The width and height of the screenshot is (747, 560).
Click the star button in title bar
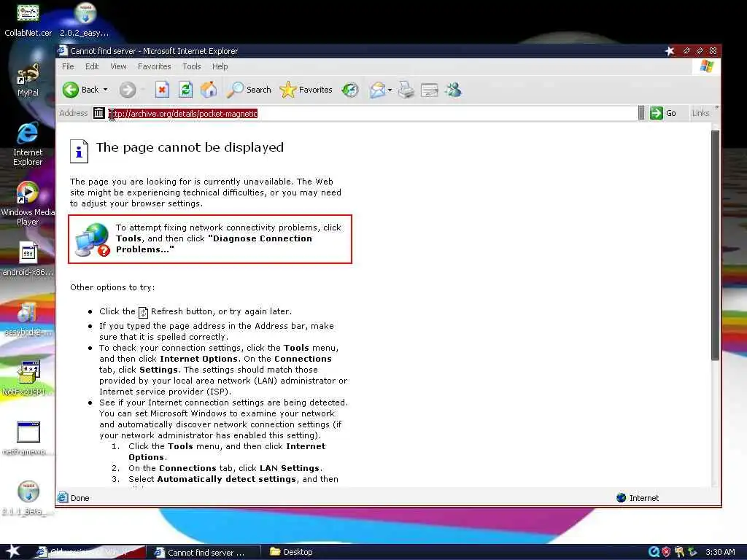[670, 51]
